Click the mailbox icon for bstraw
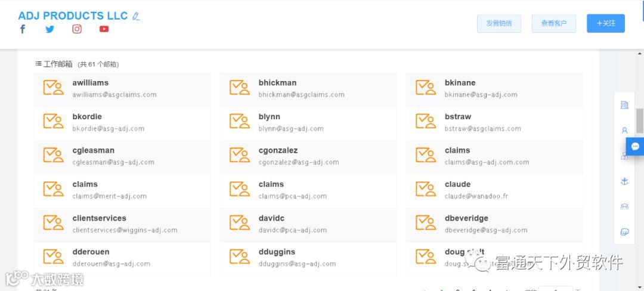The height and width of the screenshot is (291, 644). 426,122
